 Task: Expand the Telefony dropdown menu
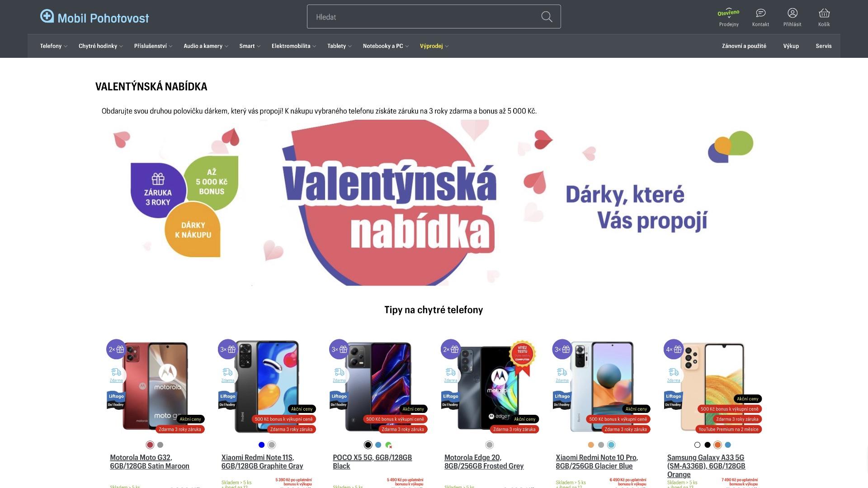pos(53,46)
